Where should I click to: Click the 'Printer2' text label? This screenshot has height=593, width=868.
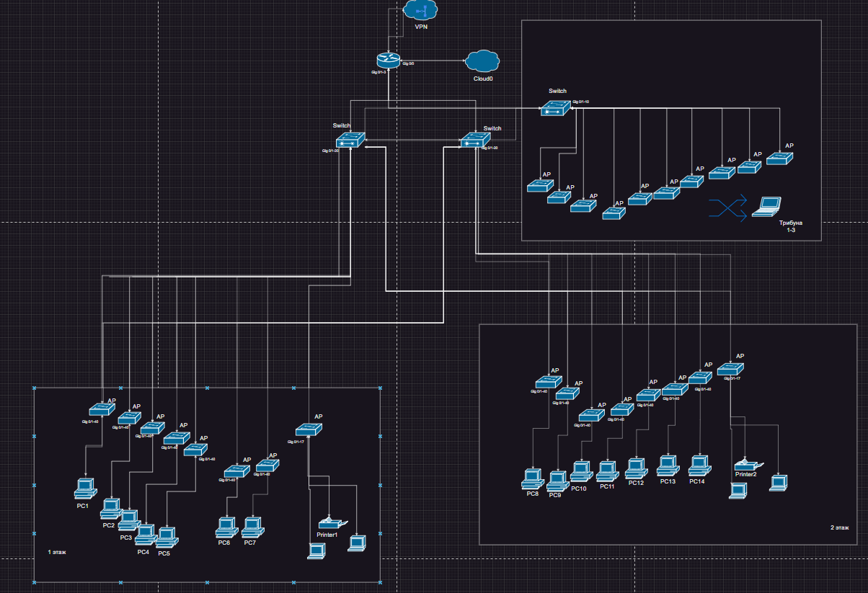tap(746, 474)
